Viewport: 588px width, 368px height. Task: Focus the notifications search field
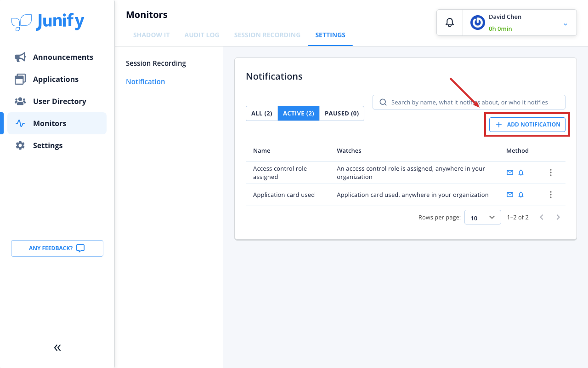(469, 102)
